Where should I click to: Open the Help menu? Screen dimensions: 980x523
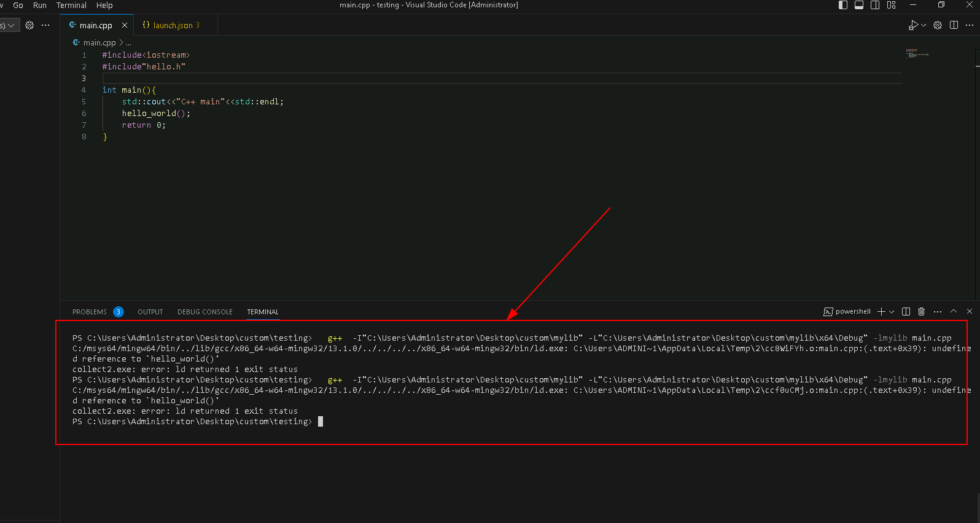[x=104, y=5]
